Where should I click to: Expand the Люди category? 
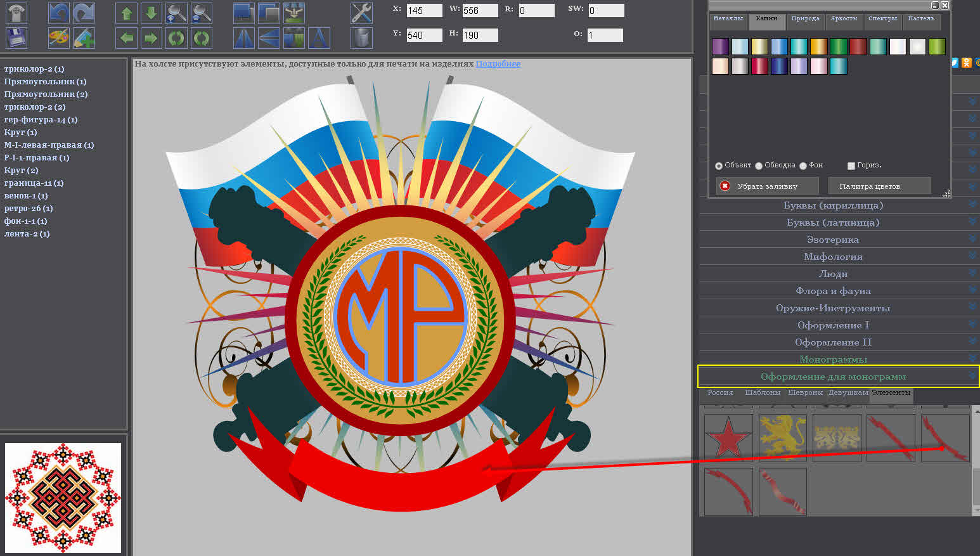(x=839, y=274)
